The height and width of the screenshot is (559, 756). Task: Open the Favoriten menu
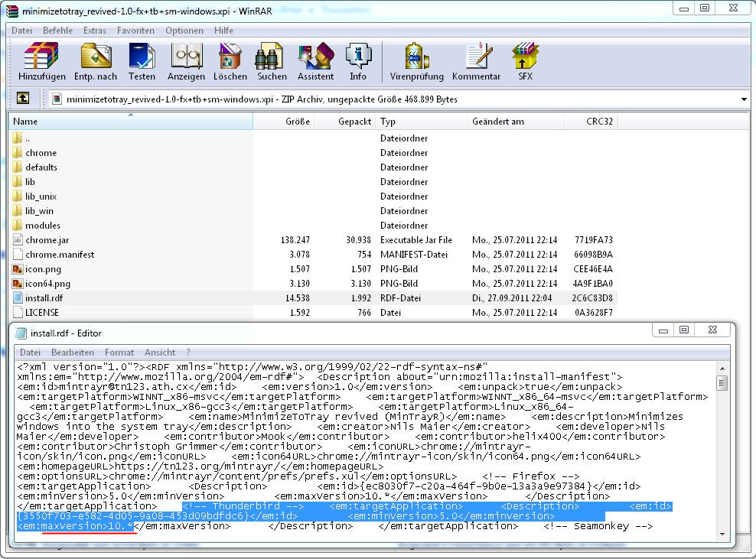click(x=135, y=31)
